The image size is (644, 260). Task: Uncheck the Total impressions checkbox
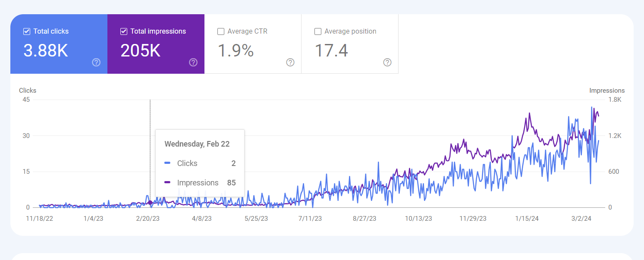click(x=124, y=31)
